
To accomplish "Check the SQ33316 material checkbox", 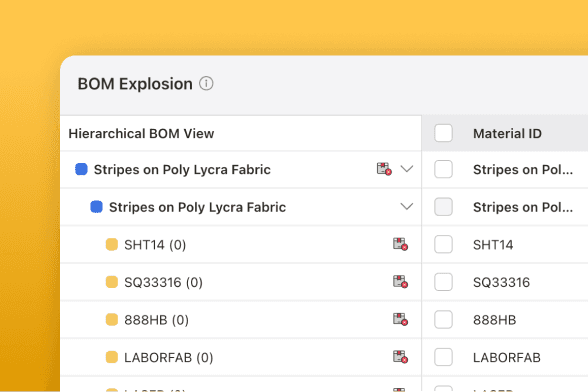I will point(443,282).
